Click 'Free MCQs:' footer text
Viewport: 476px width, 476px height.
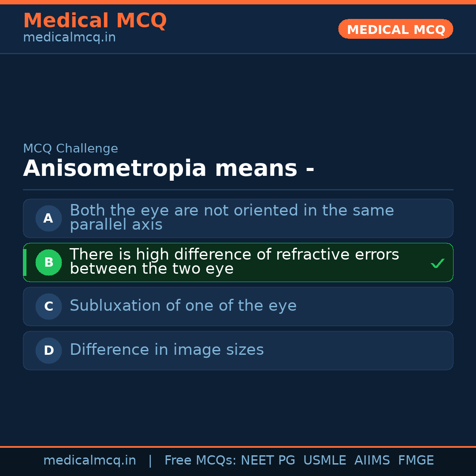click(x=200, y=461)
